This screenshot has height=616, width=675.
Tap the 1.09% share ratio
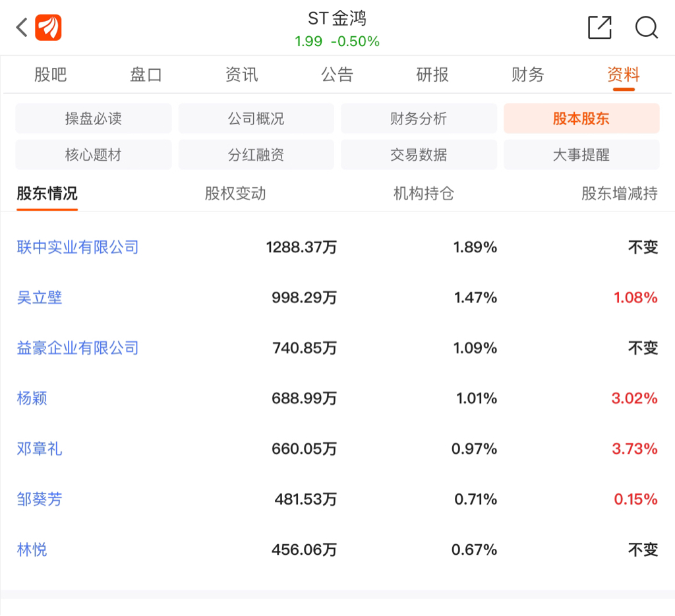tap(475, 348)
